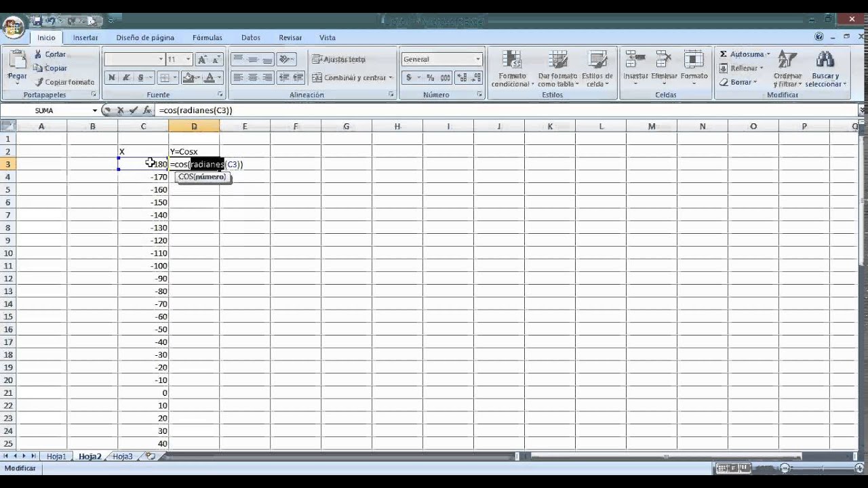Screen dimensions: 868x488
Task: Switch to Diseño de página tab
Action: pyautogui.click(x=145, y=38)
